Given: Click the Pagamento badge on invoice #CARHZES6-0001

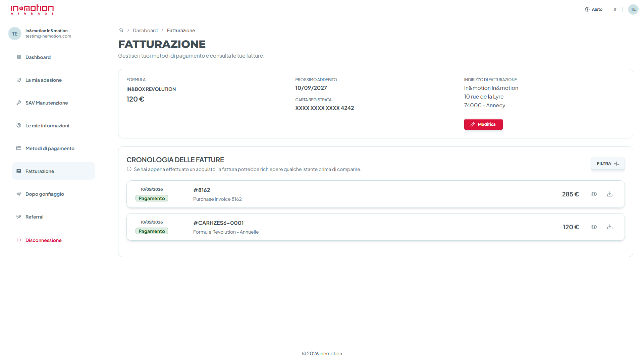Looking at the screenshot, I should pos(152,231).
